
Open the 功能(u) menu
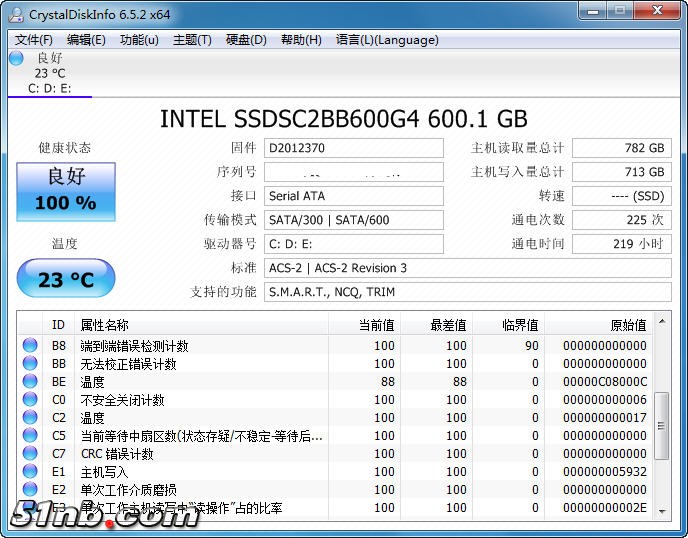click(139, 40)
